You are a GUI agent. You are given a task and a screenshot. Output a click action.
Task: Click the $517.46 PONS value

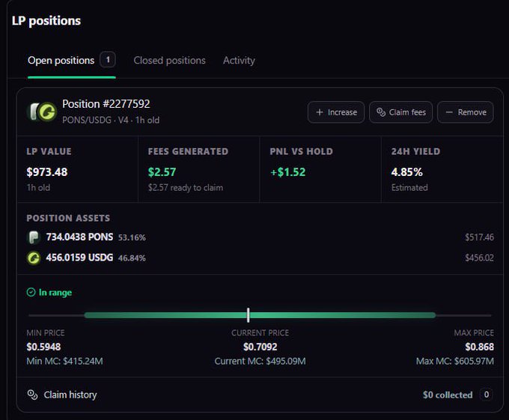tap(480, 237)
